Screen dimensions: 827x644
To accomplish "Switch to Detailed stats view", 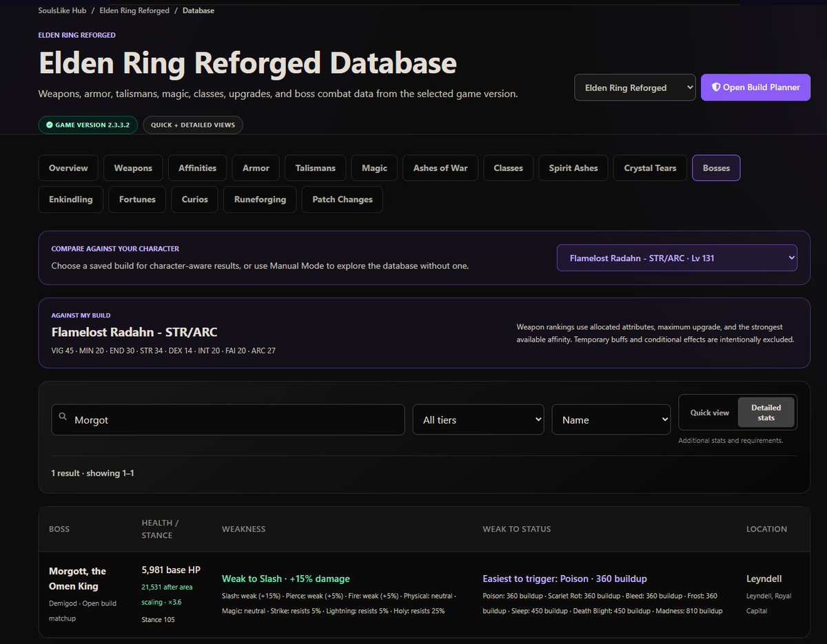I will point(766,413).
